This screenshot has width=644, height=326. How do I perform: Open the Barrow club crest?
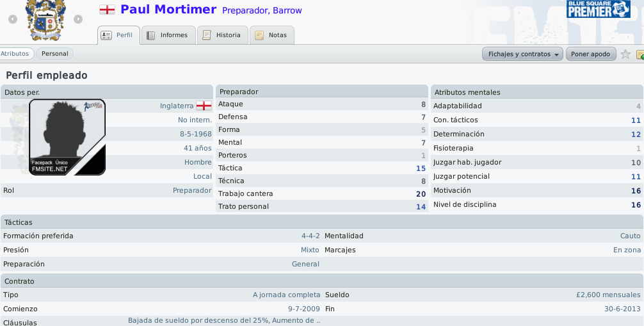[45, 20]
